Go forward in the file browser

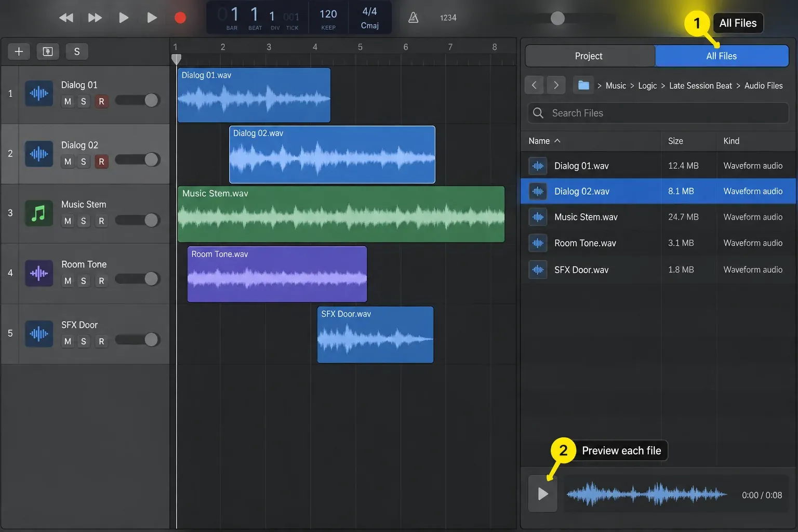coord(556,85)
